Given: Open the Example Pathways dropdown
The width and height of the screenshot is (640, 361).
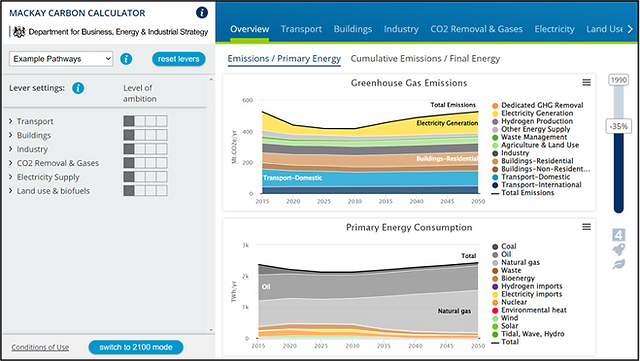Looking at the screenshot, I should [x=61, y=59].
